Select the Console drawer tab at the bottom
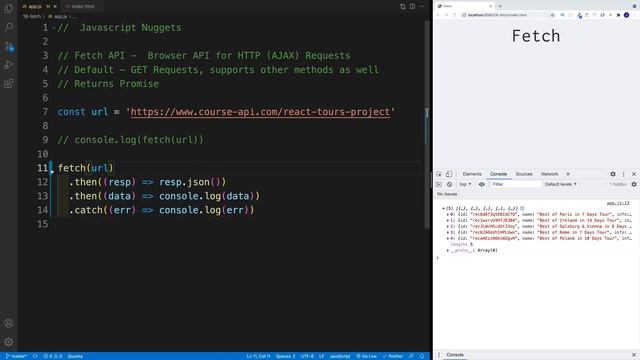 pyautogui.click(x=455, y=355)
